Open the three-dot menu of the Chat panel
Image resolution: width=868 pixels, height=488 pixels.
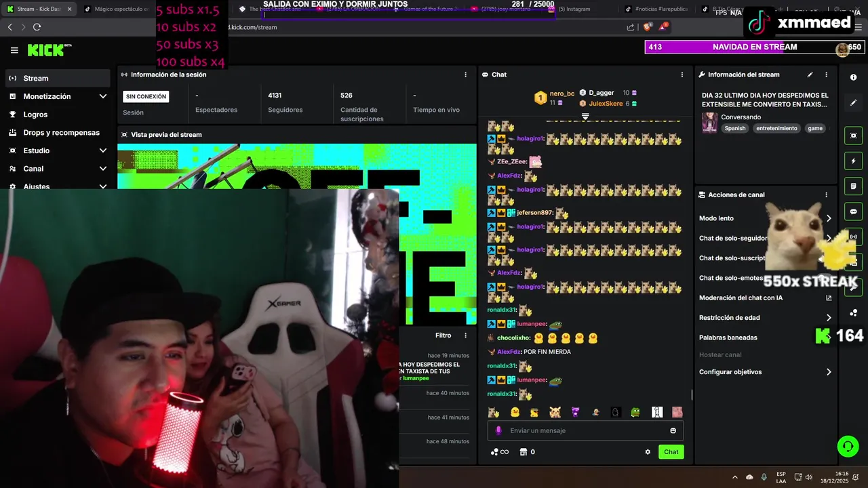click(x=682, y=75)
